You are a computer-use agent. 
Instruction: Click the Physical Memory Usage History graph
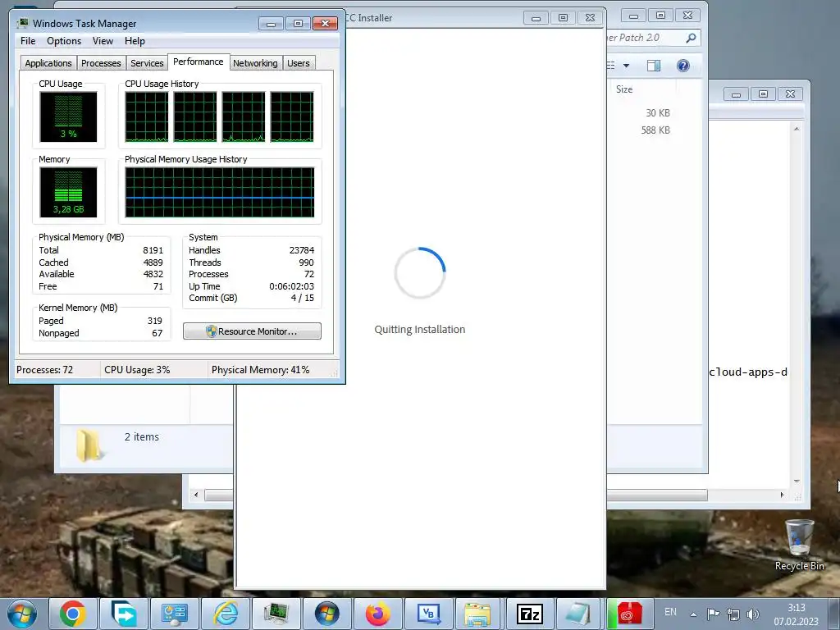click(220, 192)
